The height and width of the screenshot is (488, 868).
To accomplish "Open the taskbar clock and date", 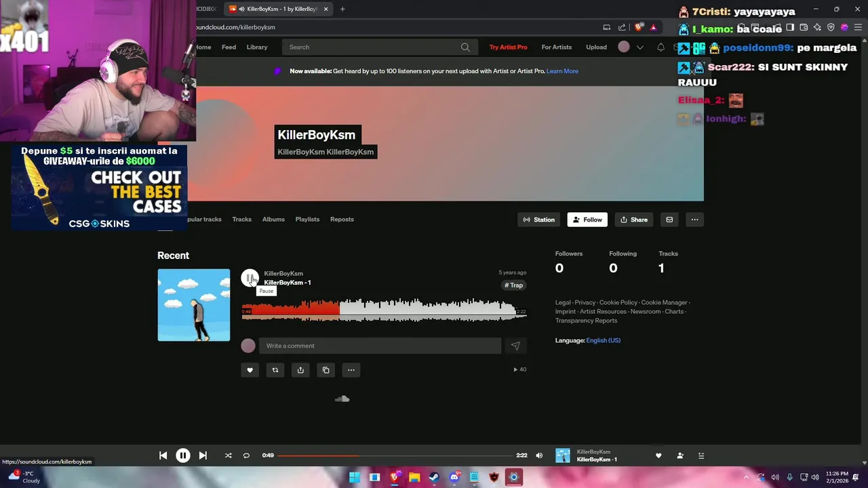I will click(x=837, y=477).
